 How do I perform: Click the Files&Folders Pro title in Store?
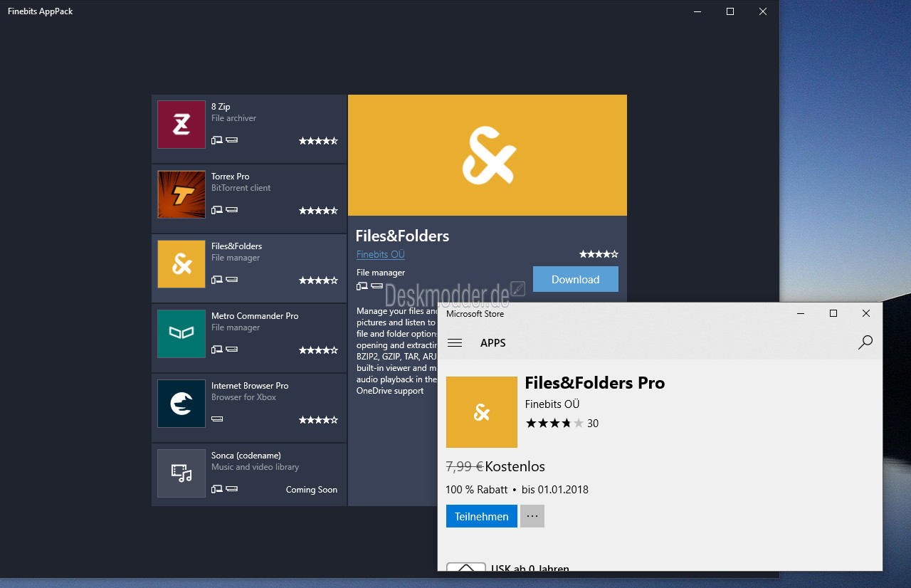pos(595,383)
